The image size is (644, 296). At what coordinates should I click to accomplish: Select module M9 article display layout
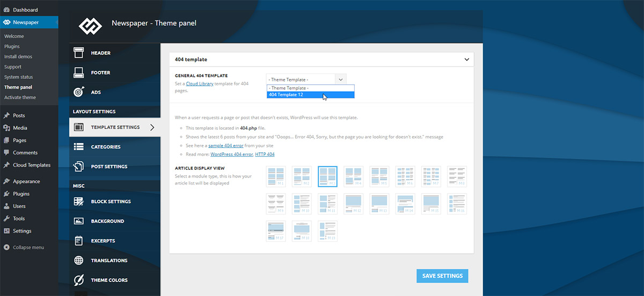pyautogui.click(x=276, y=204)
